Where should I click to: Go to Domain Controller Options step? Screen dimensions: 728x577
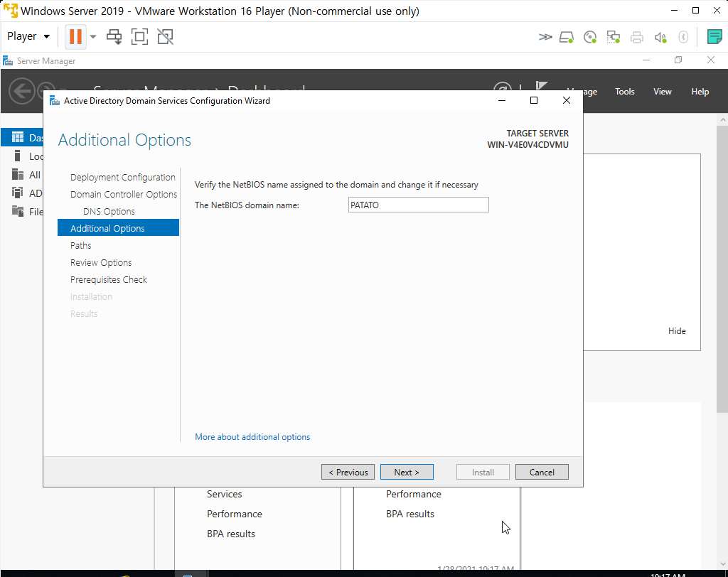(124, 195)
